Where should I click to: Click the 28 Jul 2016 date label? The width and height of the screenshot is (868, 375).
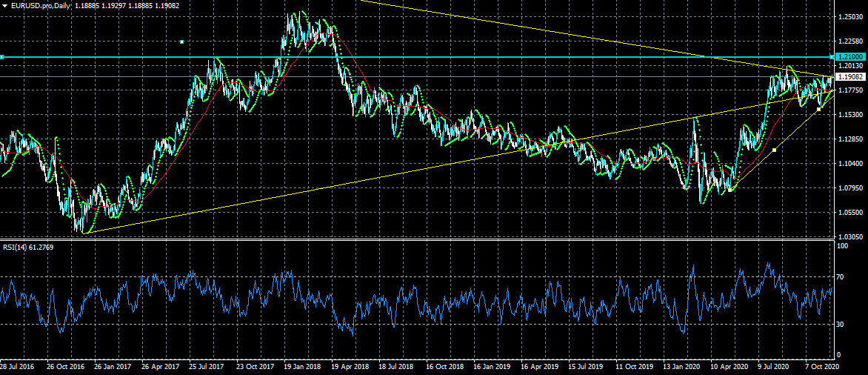18,366
